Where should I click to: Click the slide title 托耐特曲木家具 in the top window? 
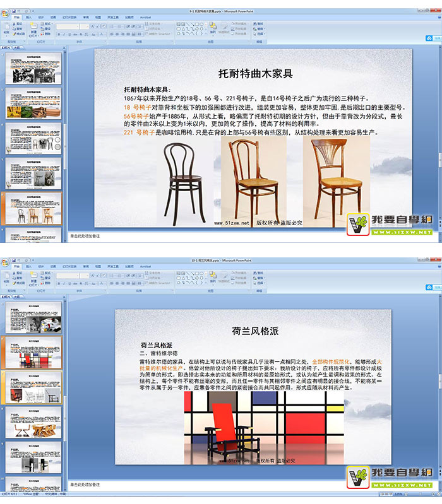(256, 74)
